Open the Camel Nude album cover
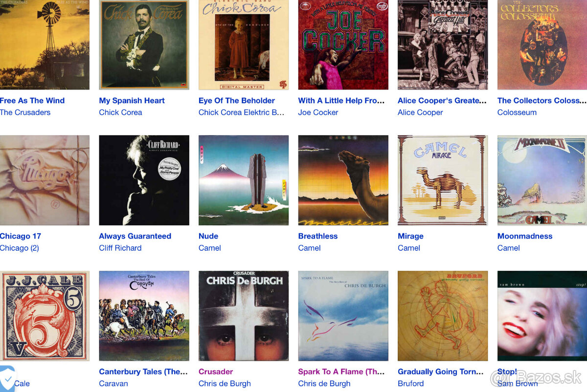 pos(244,180)
